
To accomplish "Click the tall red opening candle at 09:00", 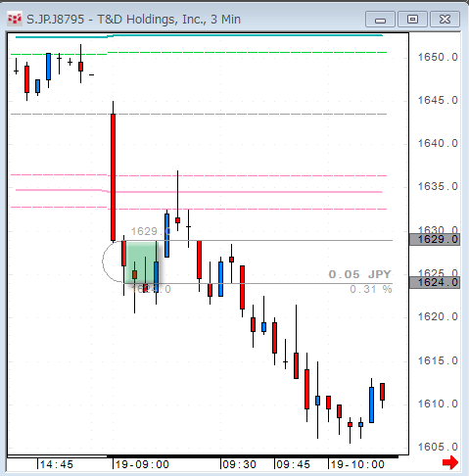I will (x=113, y=177).
